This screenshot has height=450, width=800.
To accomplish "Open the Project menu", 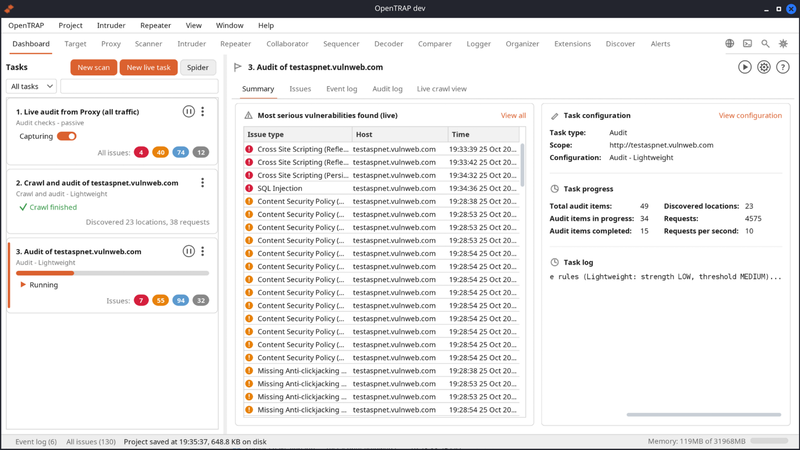I will [70, 26].
